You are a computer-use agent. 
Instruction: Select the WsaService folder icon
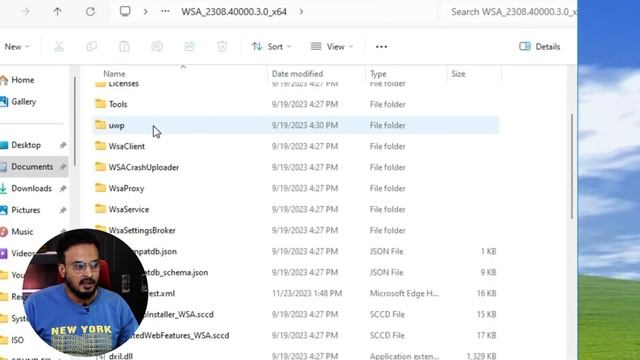coord(100,209)
